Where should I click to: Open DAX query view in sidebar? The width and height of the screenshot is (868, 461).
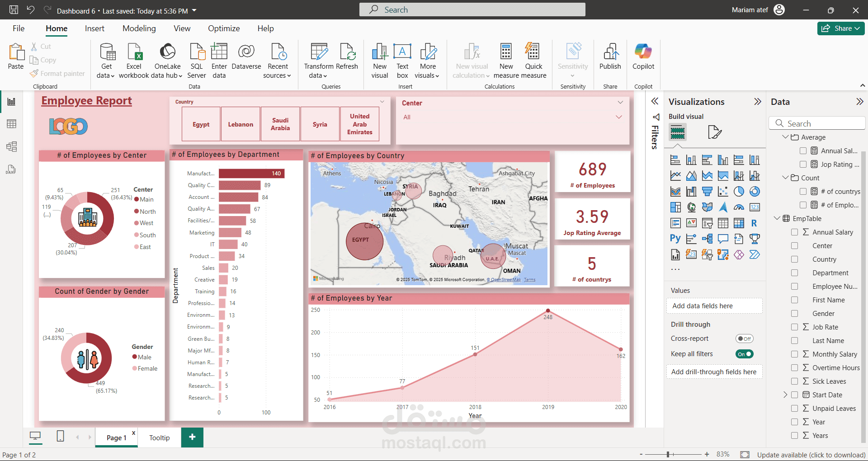pos(11,169)
